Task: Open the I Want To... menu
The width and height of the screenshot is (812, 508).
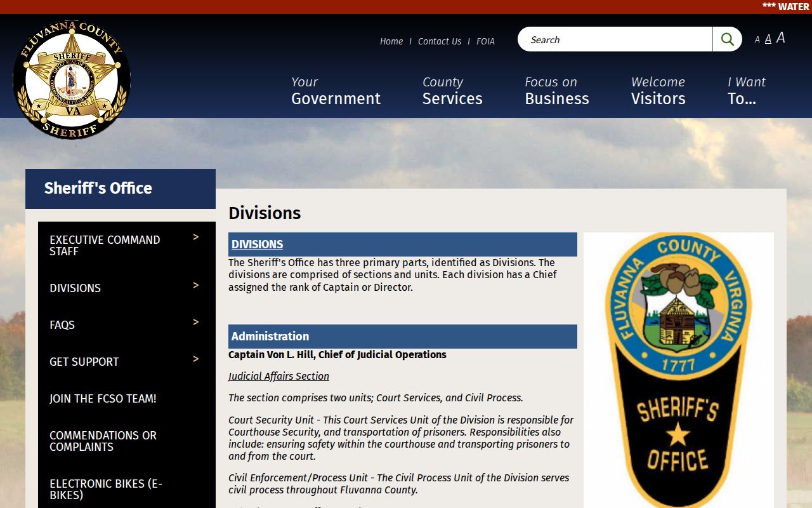Action: pyautogui.click(x=747, y=91)
